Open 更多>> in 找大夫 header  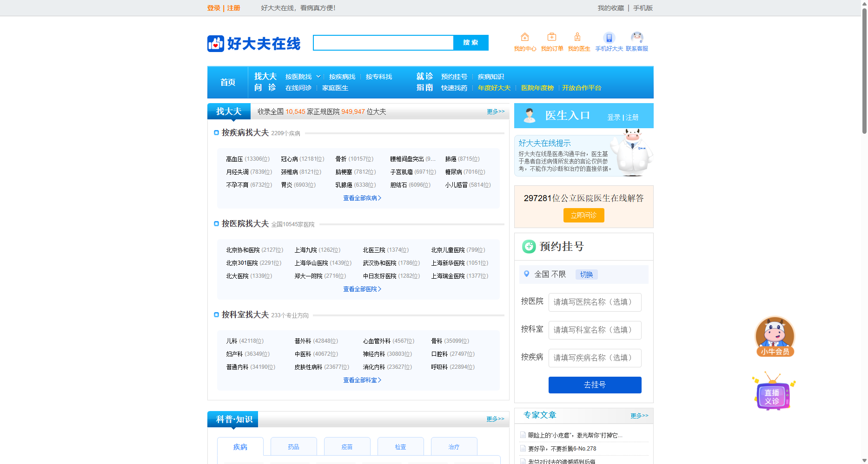point(496,111)
